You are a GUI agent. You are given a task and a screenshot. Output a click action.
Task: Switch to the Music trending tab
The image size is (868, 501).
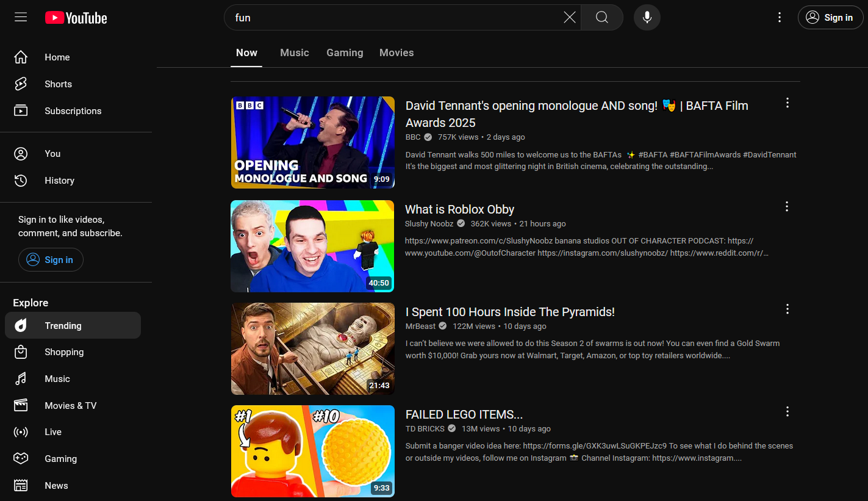(x=294, y=52)
